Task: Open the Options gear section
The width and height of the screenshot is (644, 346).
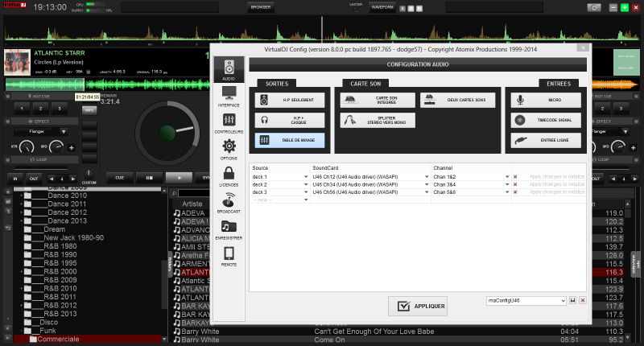Action: 229,148
